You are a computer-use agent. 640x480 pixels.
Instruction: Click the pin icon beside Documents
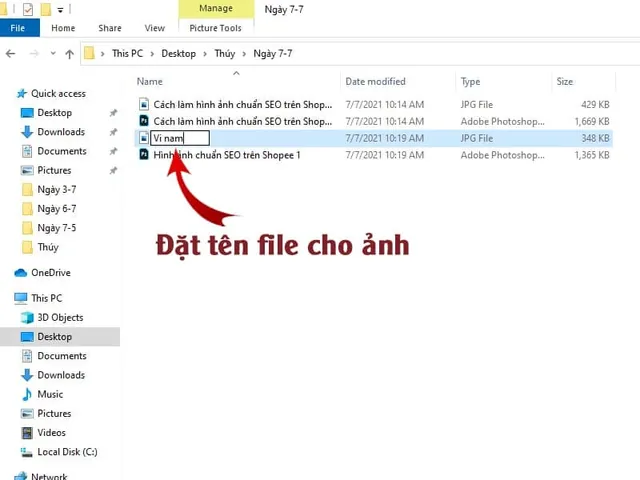tap(113, 151)
